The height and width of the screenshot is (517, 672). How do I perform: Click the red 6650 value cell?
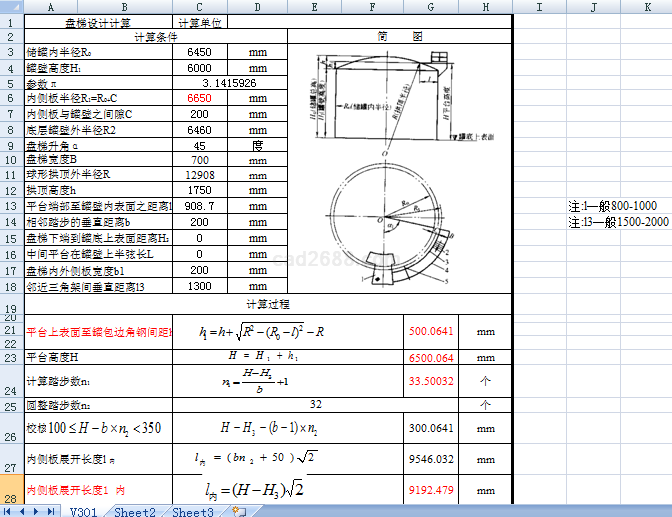coord(200,98)
